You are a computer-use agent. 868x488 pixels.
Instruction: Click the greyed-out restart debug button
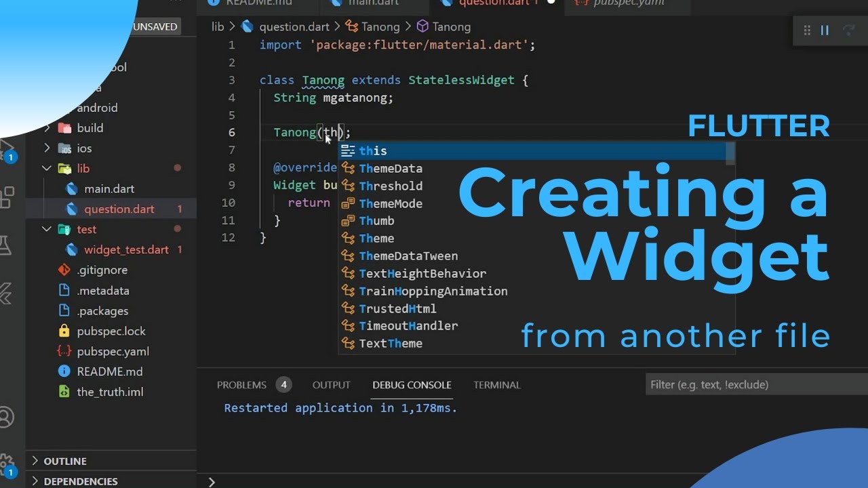coord(848,30)
